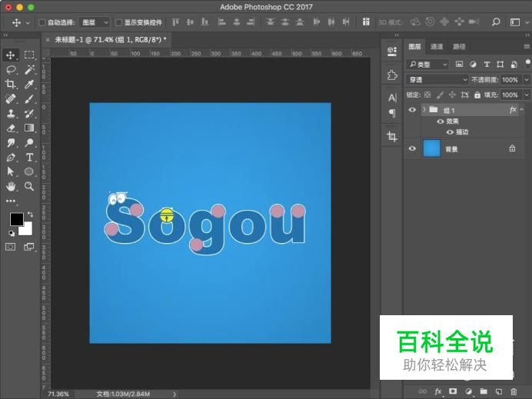Select the Lasso tool
The image size is (532, 399).
[x=11, y=70]
